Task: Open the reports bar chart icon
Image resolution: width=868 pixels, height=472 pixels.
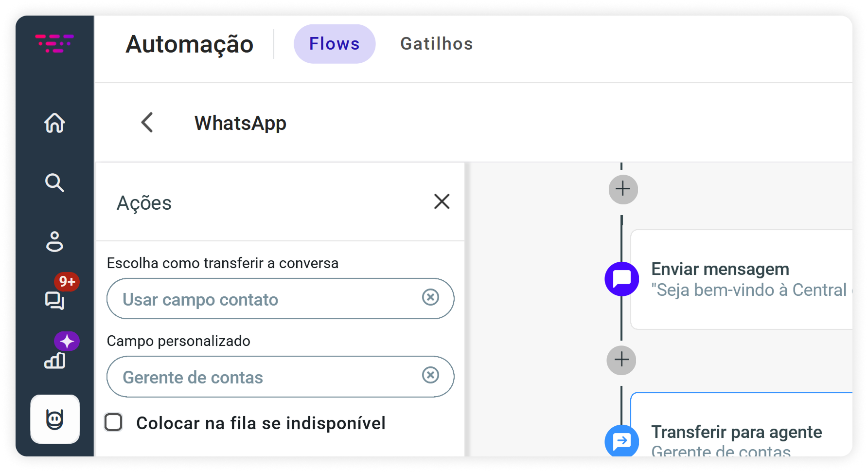Action: click(54, 360)
